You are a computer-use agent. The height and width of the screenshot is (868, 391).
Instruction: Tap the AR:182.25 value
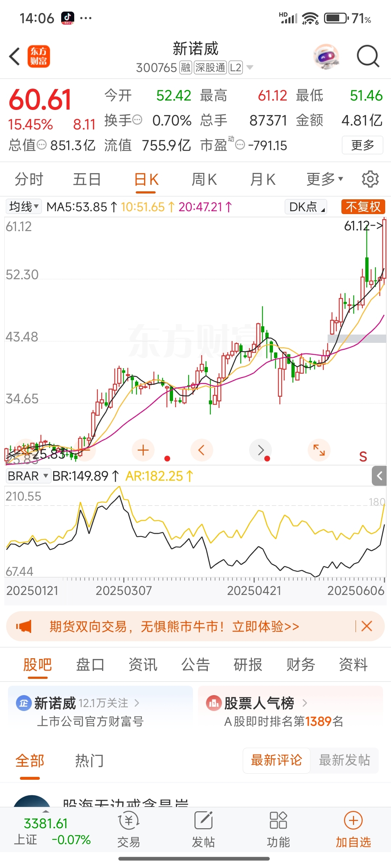point(154,476)
